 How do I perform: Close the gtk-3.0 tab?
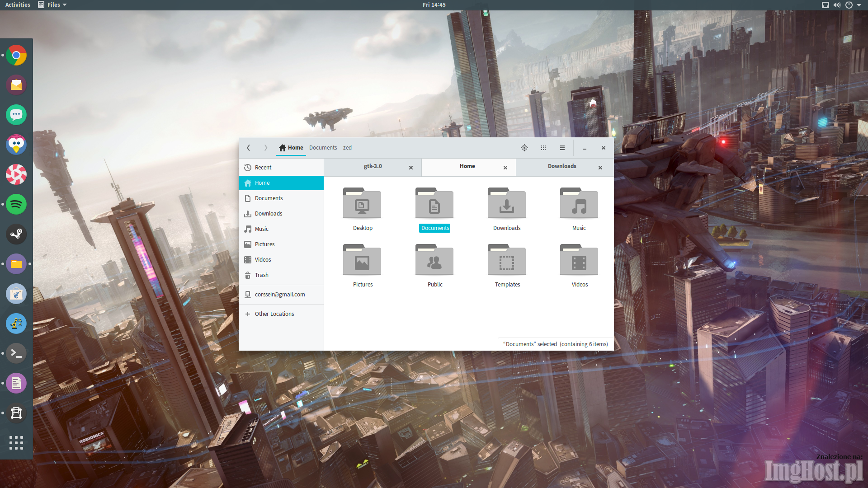tap(411, 168)
